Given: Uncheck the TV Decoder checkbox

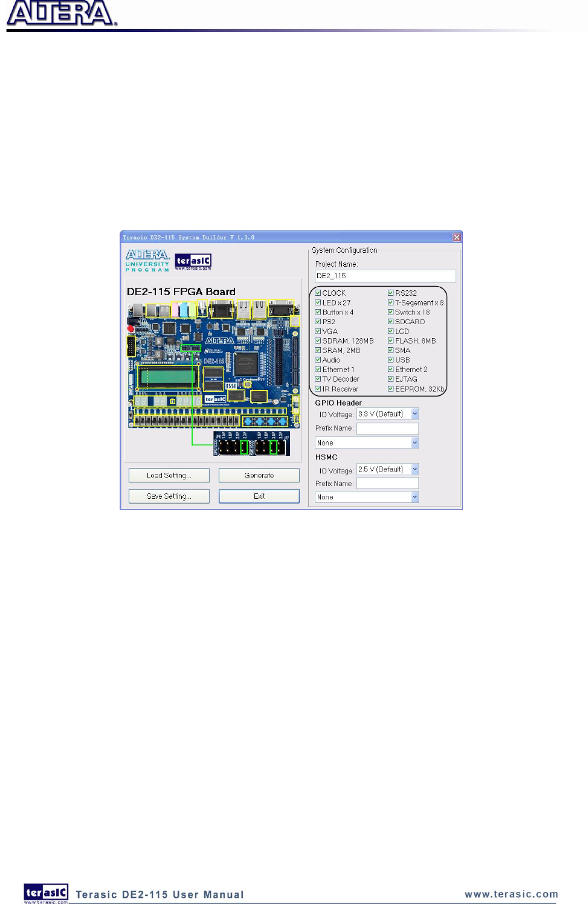Looking at the screenshot, I should pos(318,379).
